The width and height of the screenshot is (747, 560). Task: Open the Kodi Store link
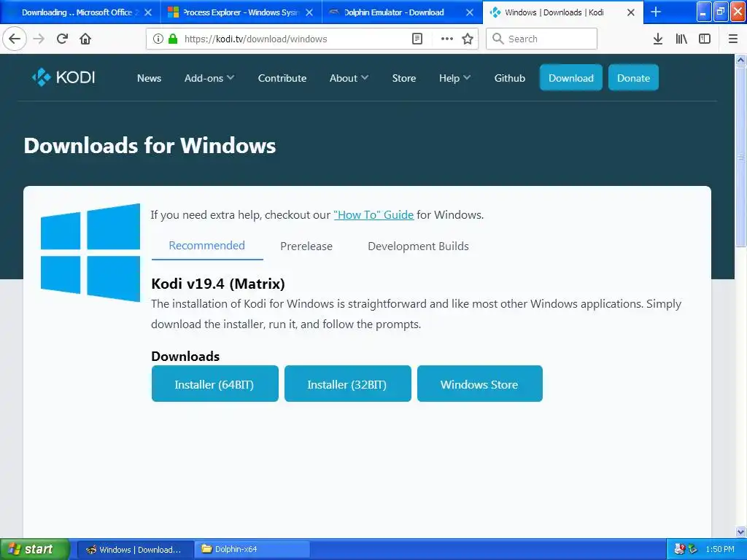404,78
